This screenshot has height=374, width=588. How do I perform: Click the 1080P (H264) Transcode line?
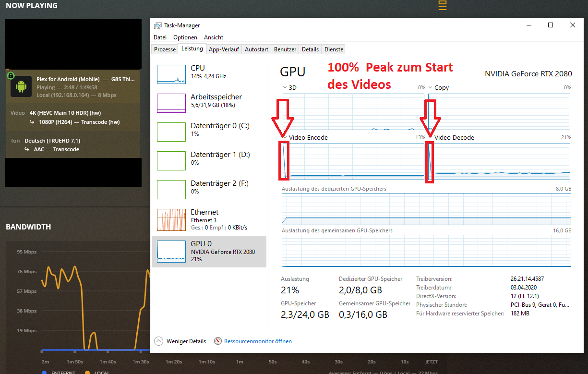[x=79, y=122]
